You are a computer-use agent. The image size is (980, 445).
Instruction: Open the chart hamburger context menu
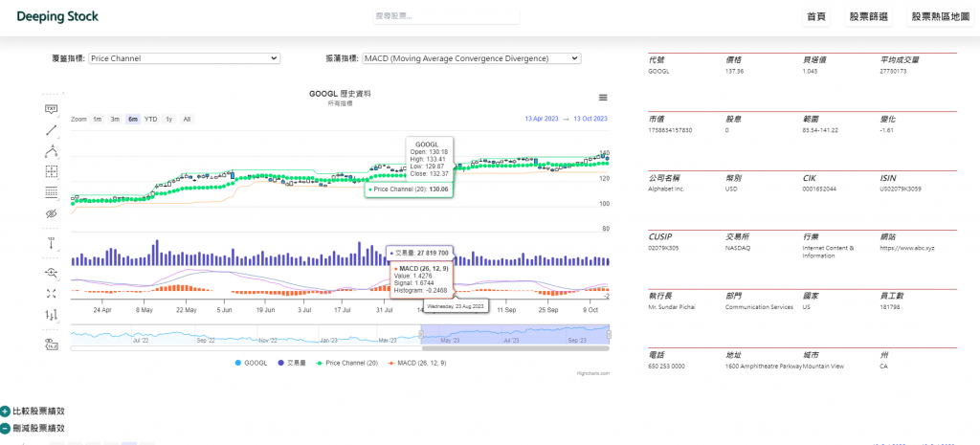tap(603, 98)
